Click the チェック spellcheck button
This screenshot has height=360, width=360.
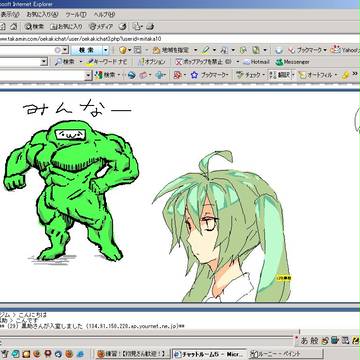[x=250, y=75]
